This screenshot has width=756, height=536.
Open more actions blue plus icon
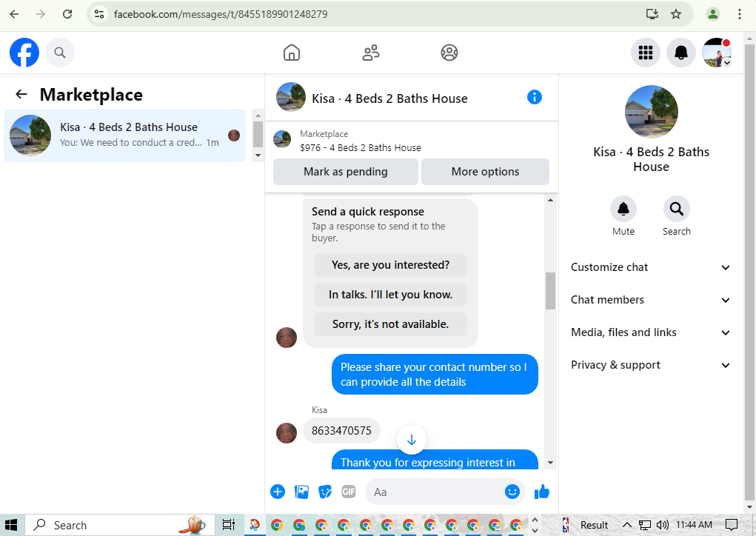point(278,492)
